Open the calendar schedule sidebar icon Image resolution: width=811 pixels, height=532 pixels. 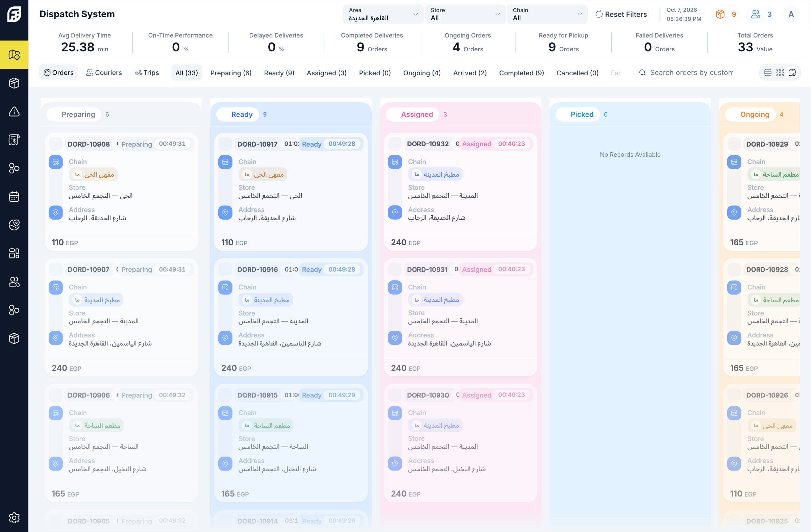[14, 197]
